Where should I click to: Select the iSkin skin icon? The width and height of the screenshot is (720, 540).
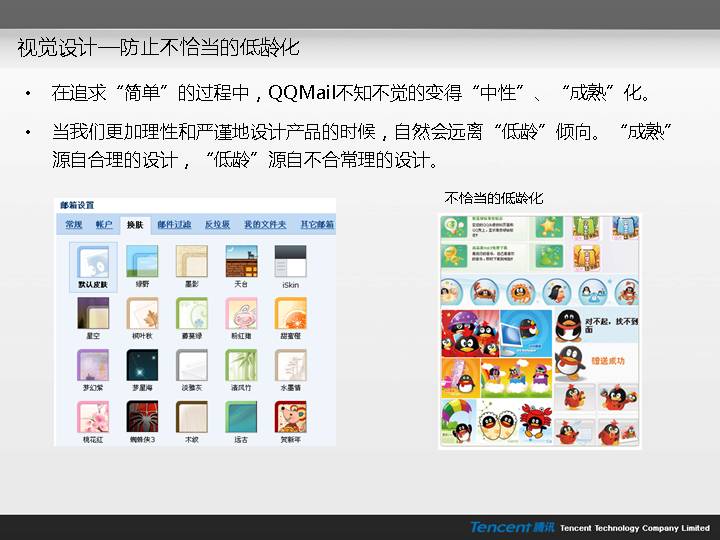(289, 262)
